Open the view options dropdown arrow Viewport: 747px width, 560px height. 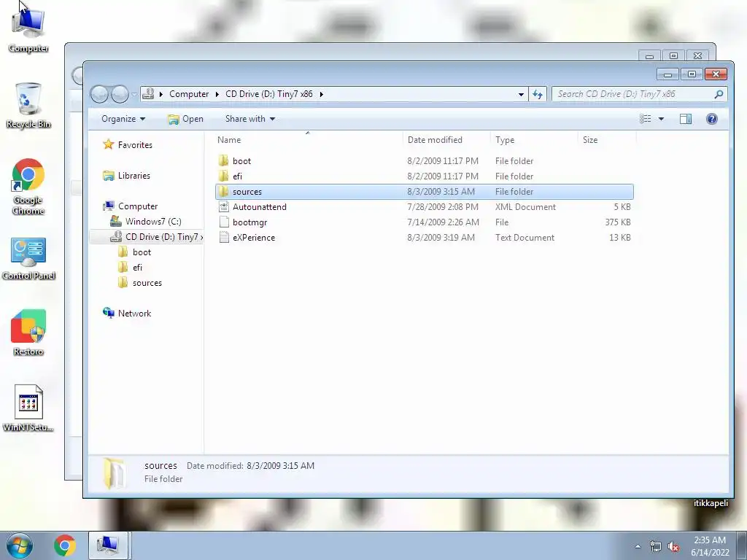tap(661, 119)
